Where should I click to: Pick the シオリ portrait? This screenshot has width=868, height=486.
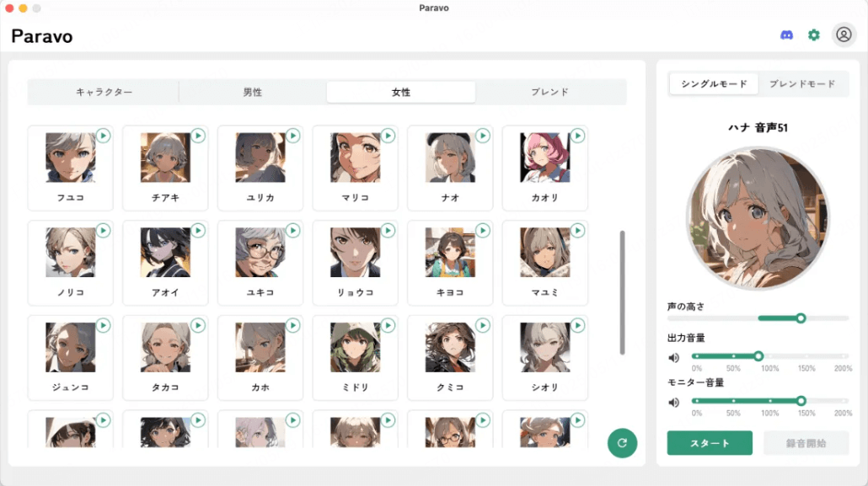(544, 347)
